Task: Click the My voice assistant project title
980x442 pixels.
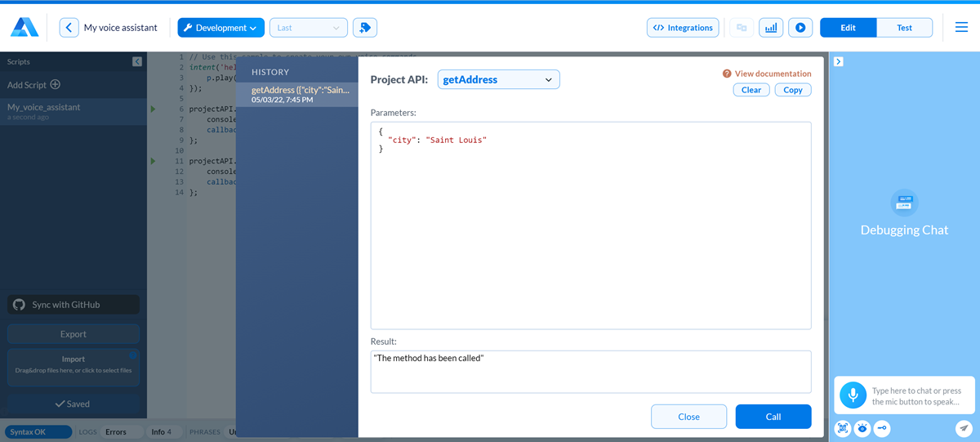Action: [x=121, y=28]
